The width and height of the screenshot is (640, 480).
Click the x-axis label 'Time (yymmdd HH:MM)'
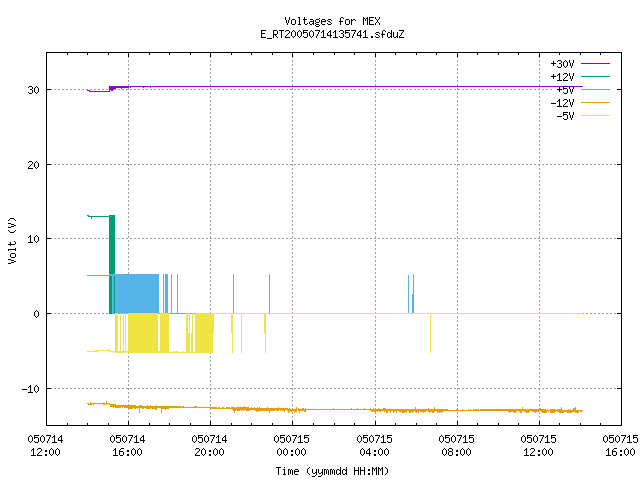pos(332,471)
